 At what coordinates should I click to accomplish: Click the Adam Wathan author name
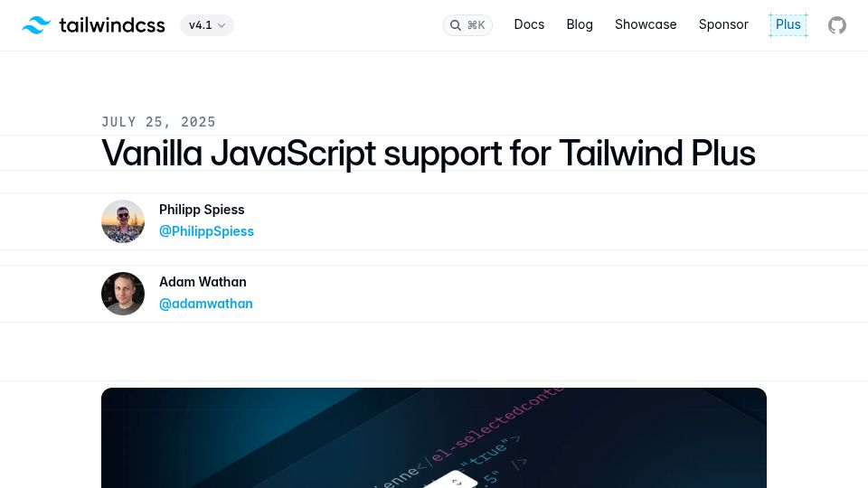(203, 282)
